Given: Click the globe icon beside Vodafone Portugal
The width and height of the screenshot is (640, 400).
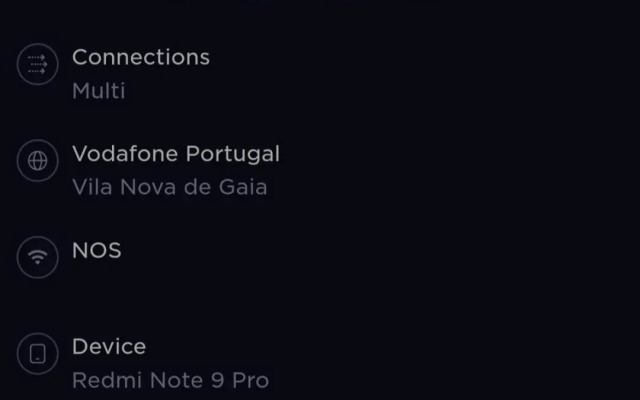Looking at the screenshot, I should point(38,162).
